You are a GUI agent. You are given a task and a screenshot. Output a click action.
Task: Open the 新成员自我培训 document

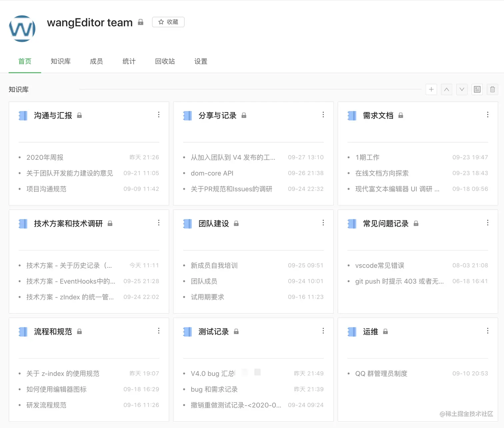coord(214,266)
